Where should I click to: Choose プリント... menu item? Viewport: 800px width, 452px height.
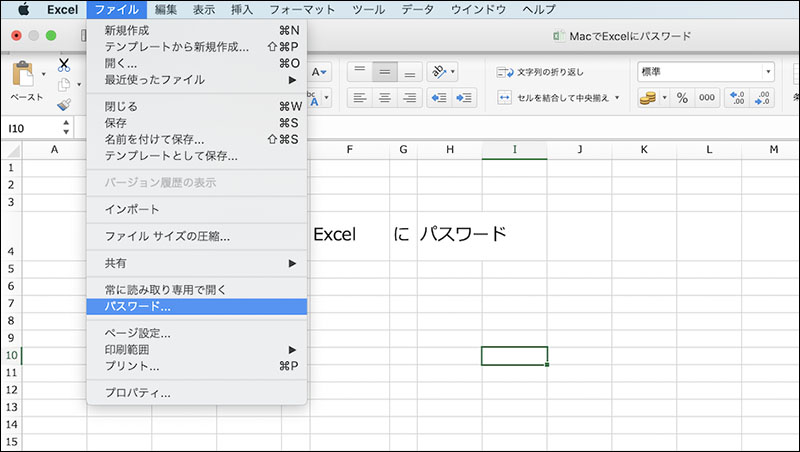[197, 366]
